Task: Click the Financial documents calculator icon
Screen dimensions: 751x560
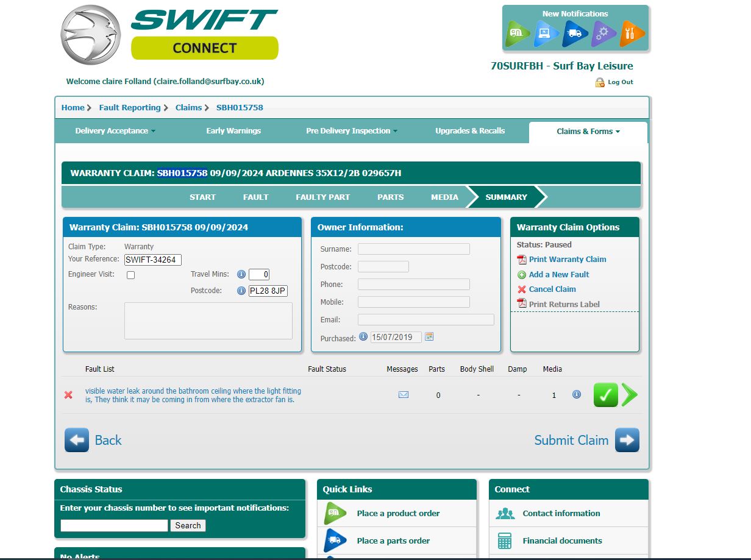Action: click(505, 541)
